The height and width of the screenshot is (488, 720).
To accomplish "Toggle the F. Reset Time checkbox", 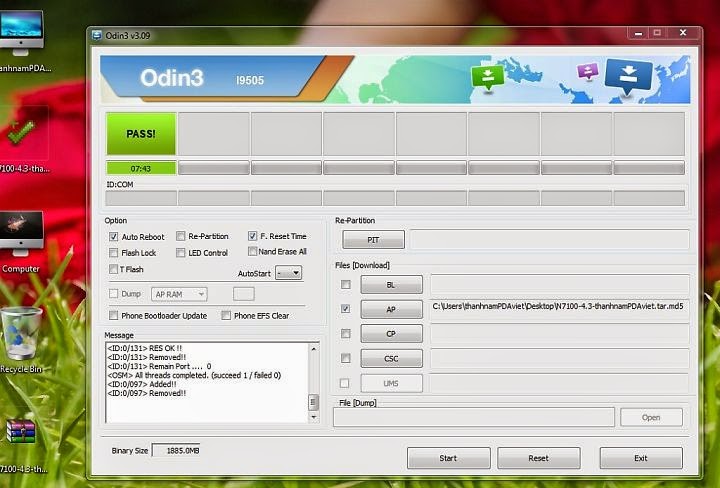I will coord(252,236).
